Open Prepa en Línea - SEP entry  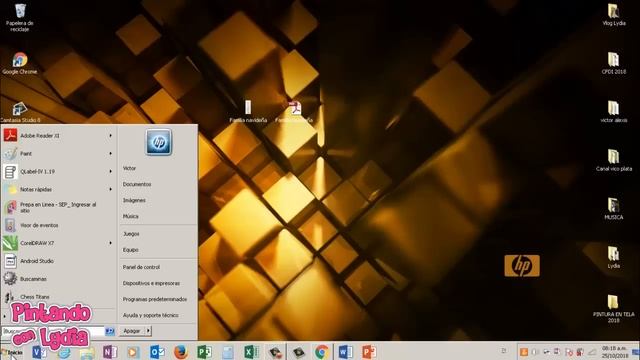point(59,207)
